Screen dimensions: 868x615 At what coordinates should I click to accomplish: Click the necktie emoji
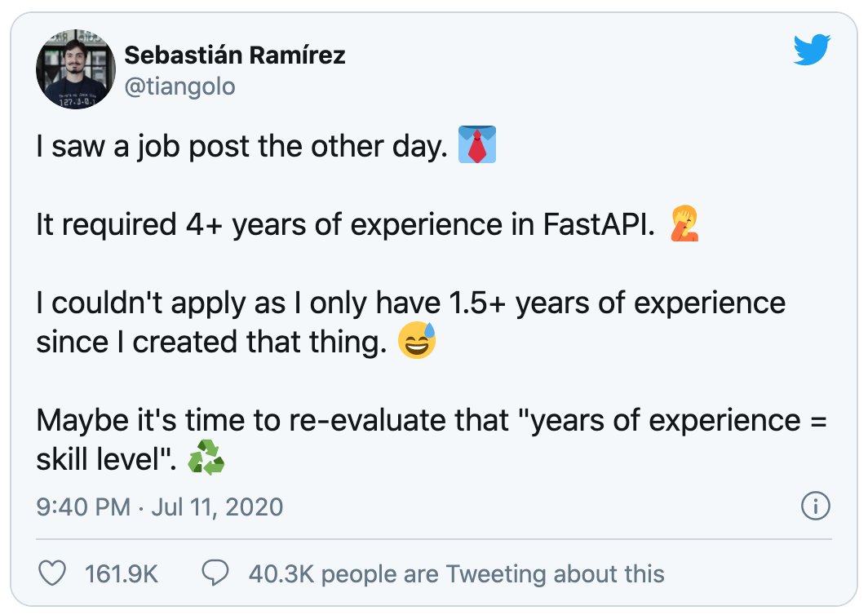477,144
